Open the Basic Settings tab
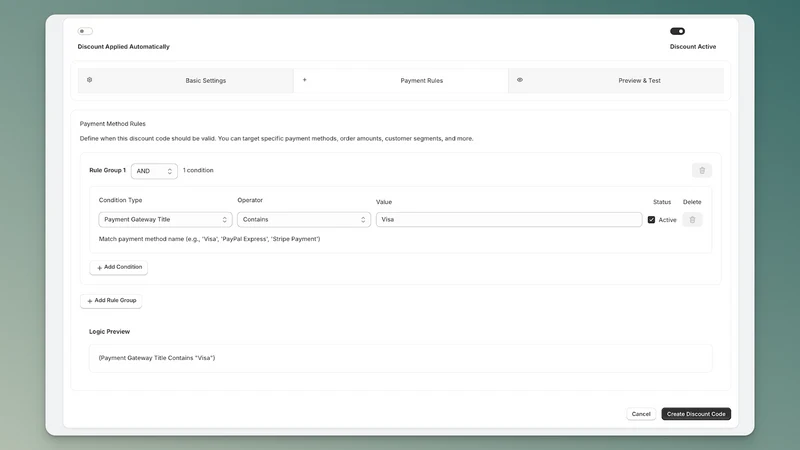The width and height of the screenshot is (800, 450). tap(186, 81)
